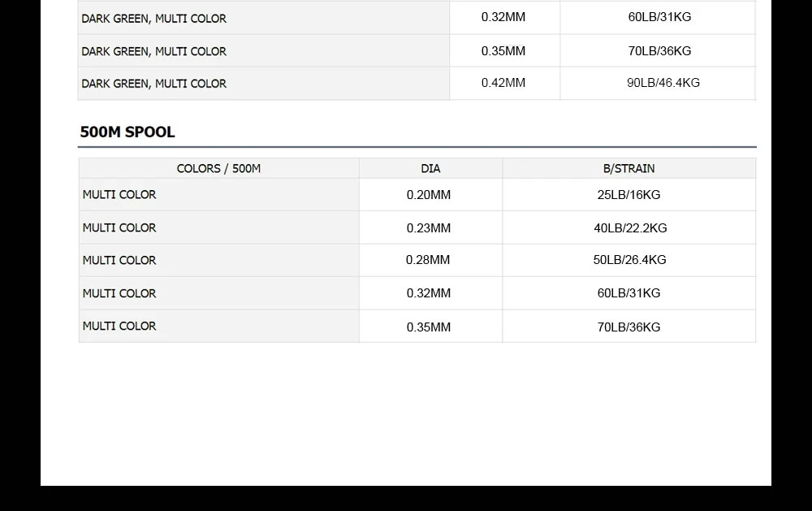Image resolution: width=812 pixels, height=511 pixels.
Task: Click 60LB/31KG in the 500M spool table
Action: coord(628,293)
